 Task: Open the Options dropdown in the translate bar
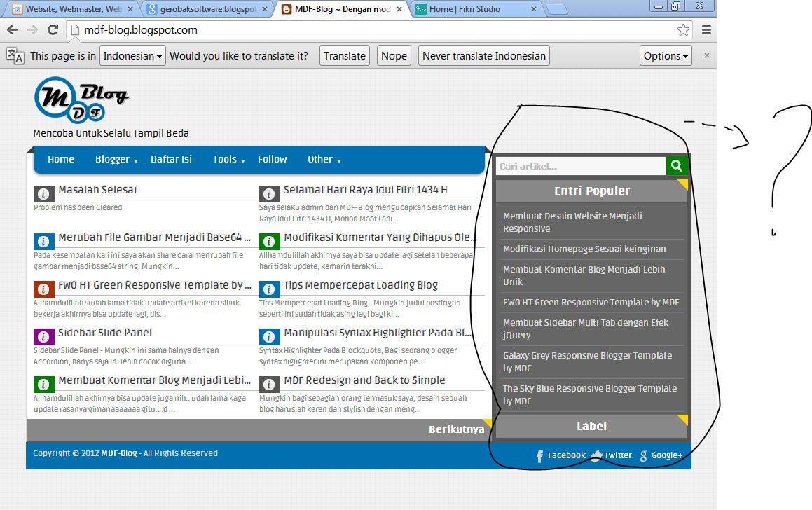[664, 55]
